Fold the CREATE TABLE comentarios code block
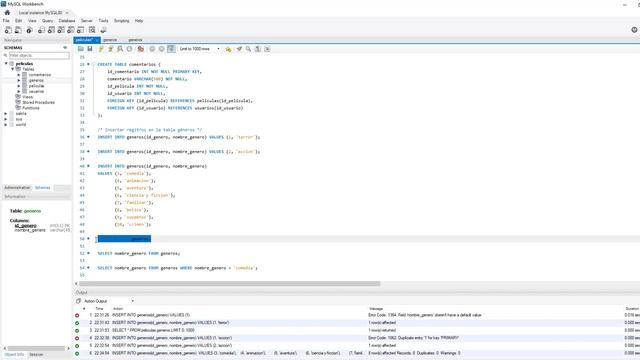 click(x=93, y=64)
